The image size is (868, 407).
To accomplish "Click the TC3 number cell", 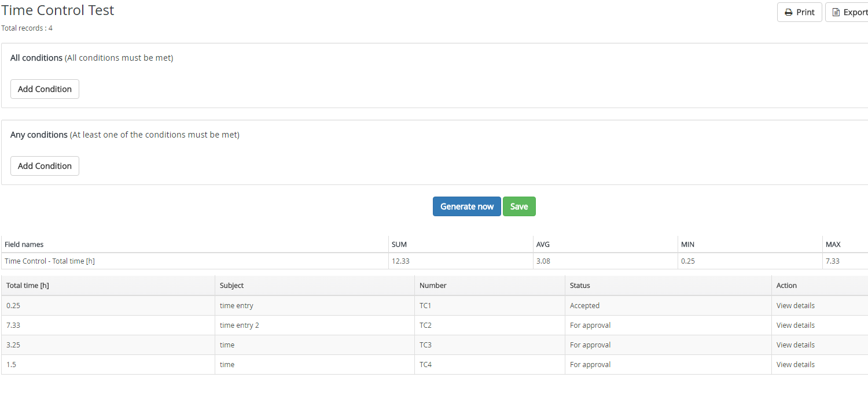I will point(490,345).
